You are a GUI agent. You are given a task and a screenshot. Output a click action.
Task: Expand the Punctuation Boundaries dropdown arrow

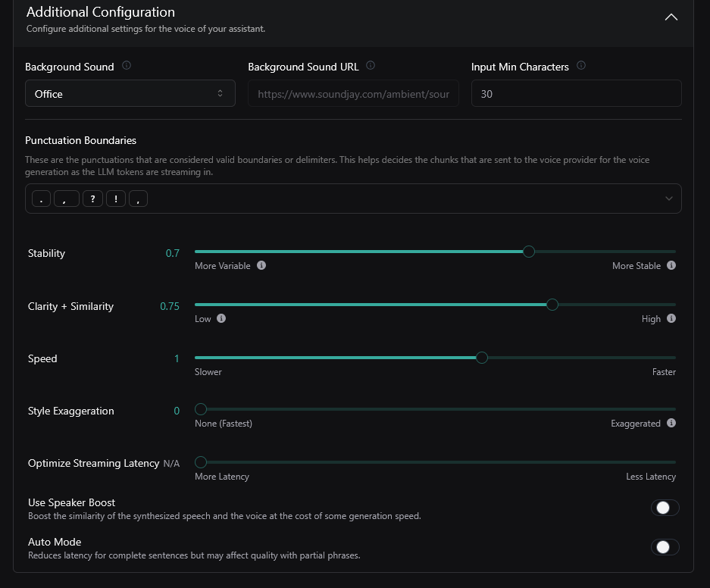tap(668, 199)
